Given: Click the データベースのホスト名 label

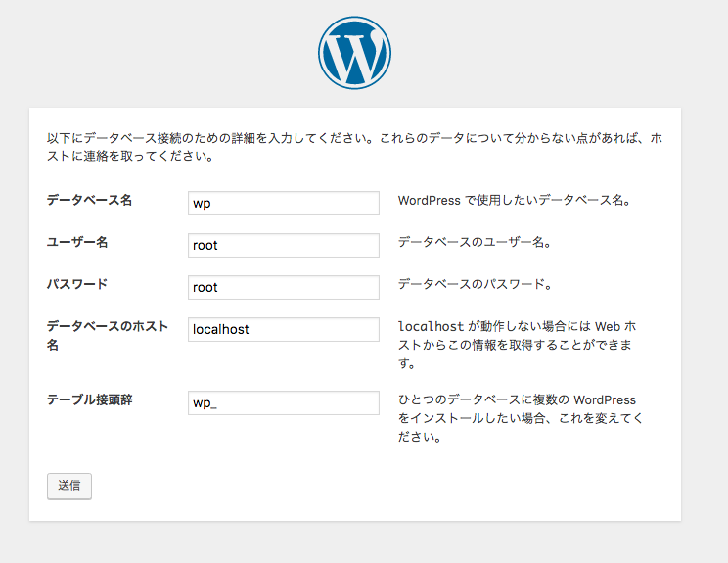Looking at the screenshot, I should pyautogui.click(x=108, y=336).
